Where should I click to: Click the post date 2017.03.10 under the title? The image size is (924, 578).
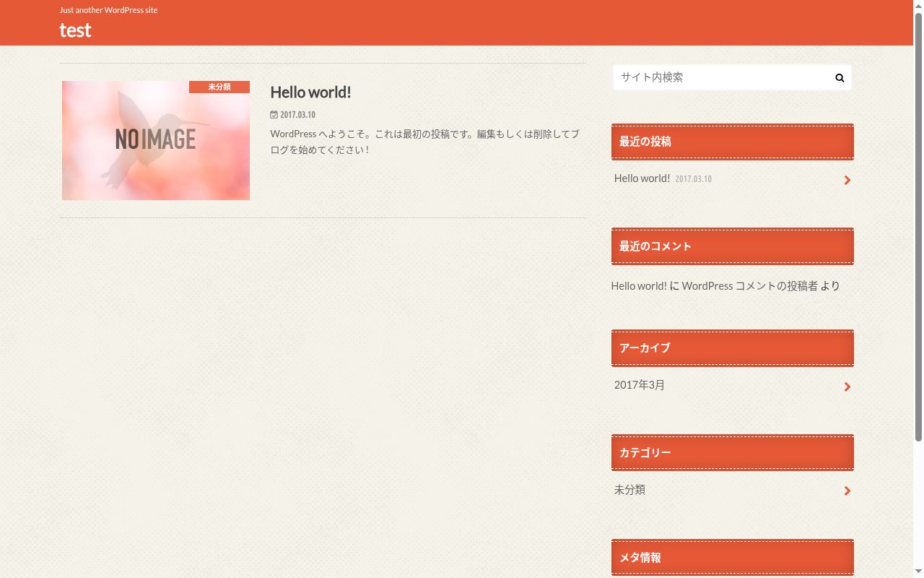[297, 114]
